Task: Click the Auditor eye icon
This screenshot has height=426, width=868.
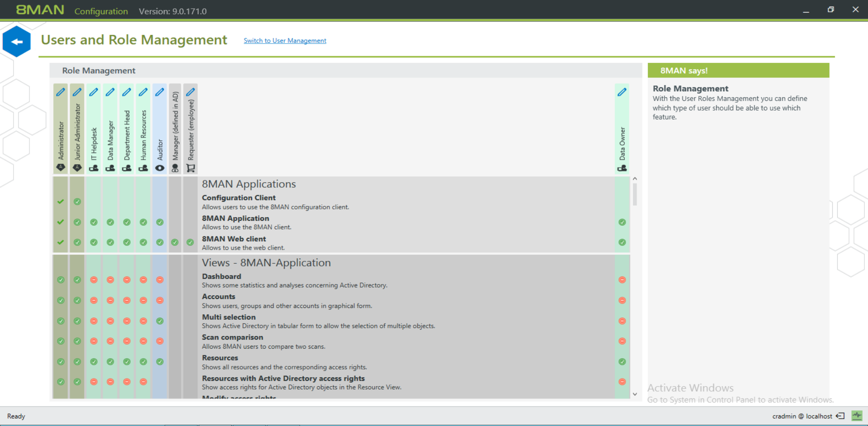Action: coord(160,168)
